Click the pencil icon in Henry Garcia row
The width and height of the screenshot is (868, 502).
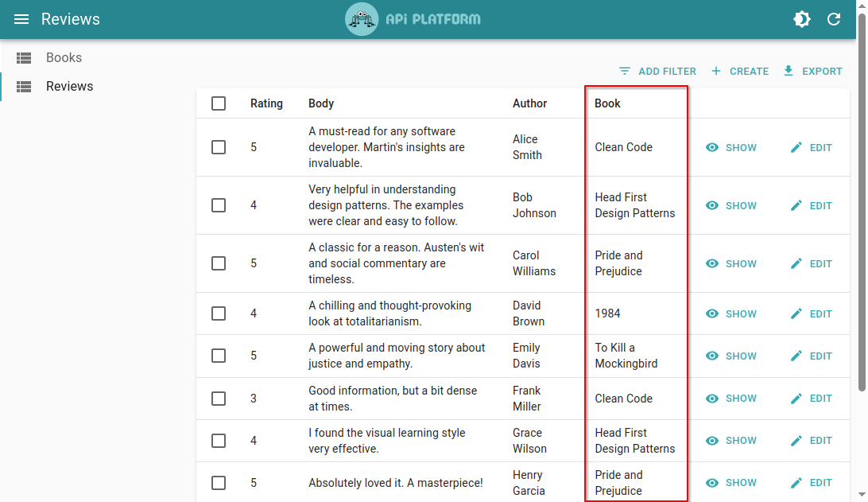(x=796, y=483)
